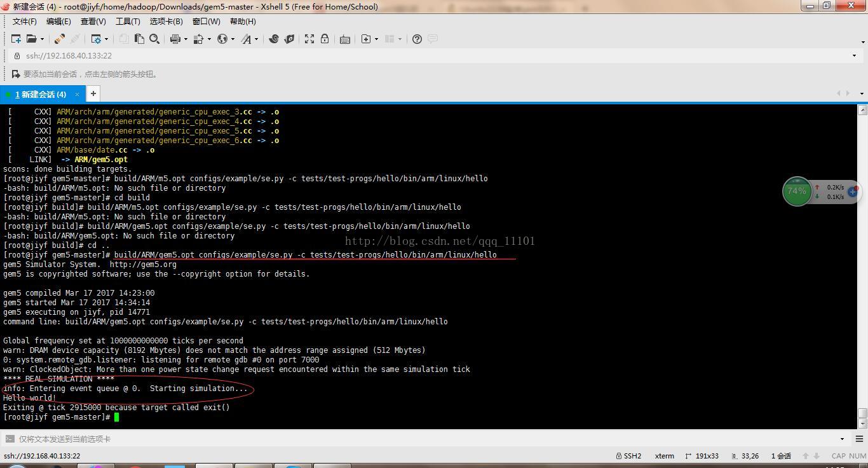Open the tab list dropdown arrow
The width and height of the screenshot is (868, 468).
point(862,93)
